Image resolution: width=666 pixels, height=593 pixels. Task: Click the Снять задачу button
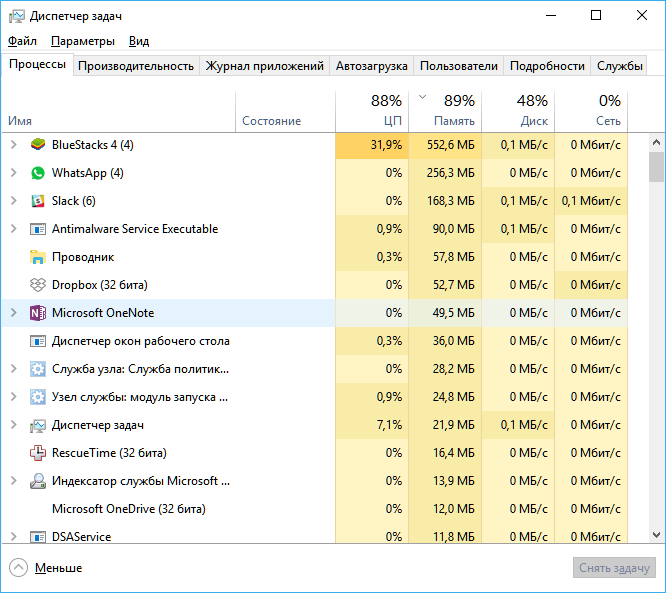point(614,568)
